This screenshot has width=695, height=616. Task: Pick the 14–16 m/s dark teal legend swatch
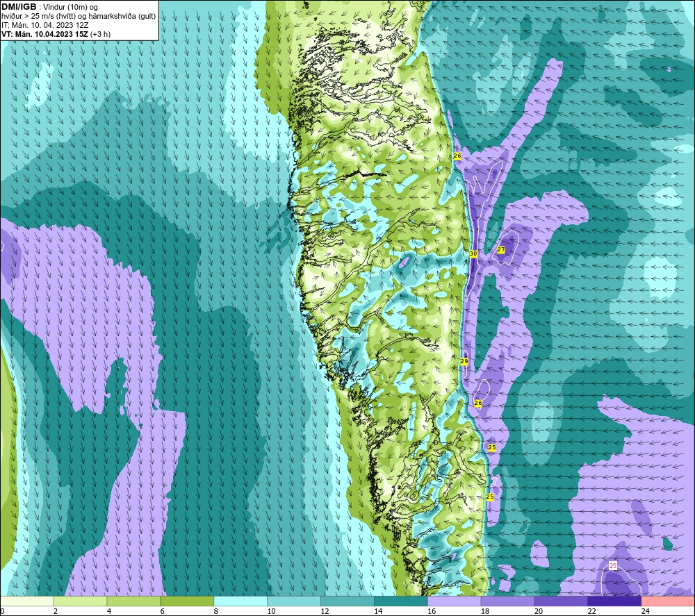(x=401, y=601)
